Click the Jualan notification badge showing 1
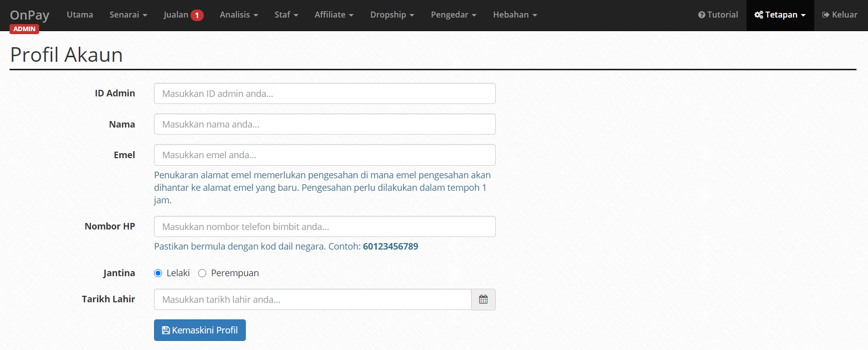 [197, 15]
